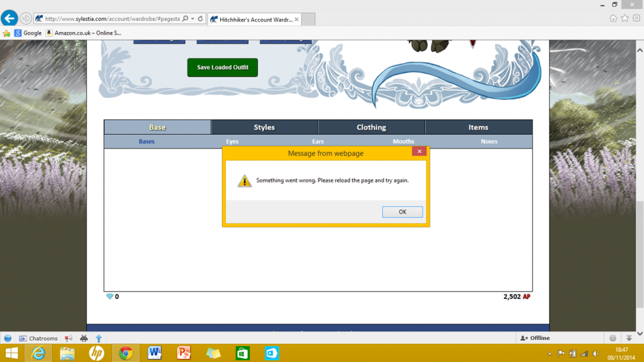Click the Google bookmark in favorites bar
This screenshot has width=644, height=362.
tap(28, 33)
